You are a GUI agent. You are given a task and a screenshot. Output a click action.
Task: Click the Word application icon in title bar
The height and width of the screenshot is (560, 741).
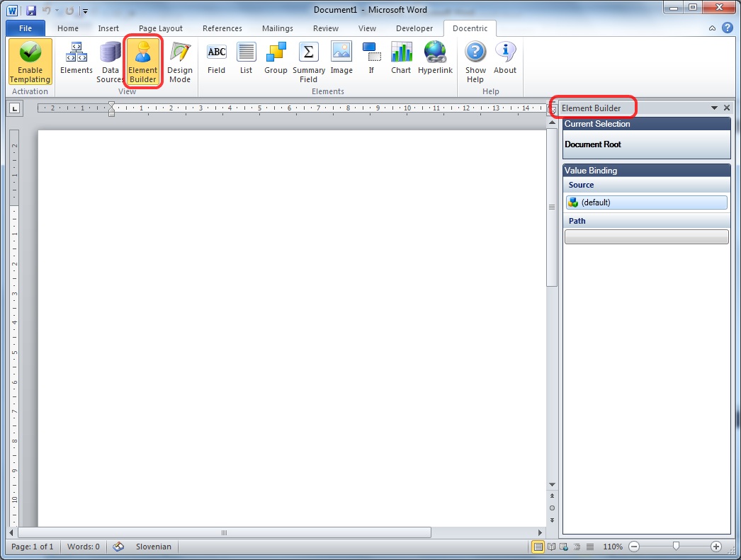click(12, 11)
